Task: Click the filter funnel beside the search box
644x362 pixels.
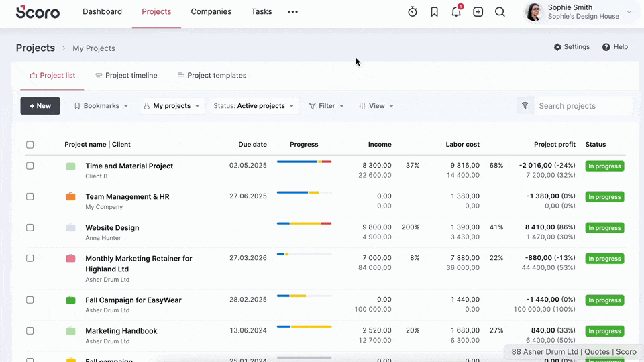Action: click(x=525, y=105)
